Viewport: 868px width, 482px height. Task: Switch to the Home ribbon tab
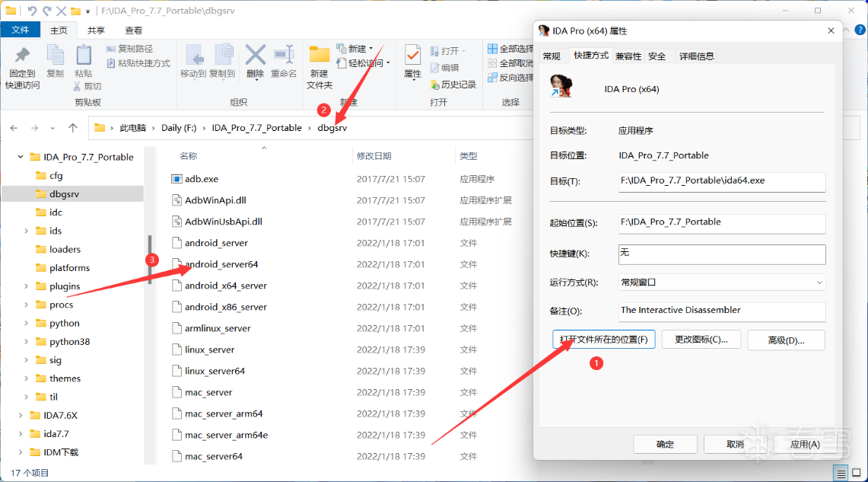(59, 30)
